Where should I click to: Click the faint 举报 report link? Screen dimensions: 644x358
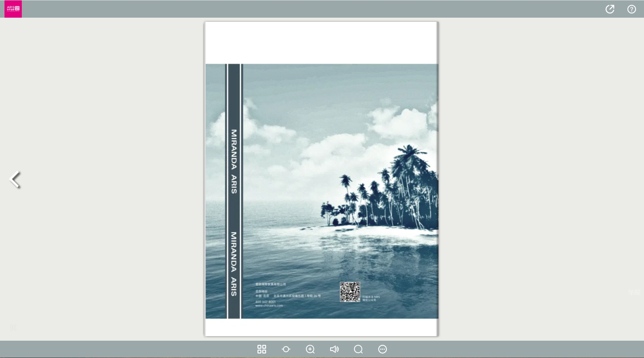pyautogui.click(x=634, y=292)
